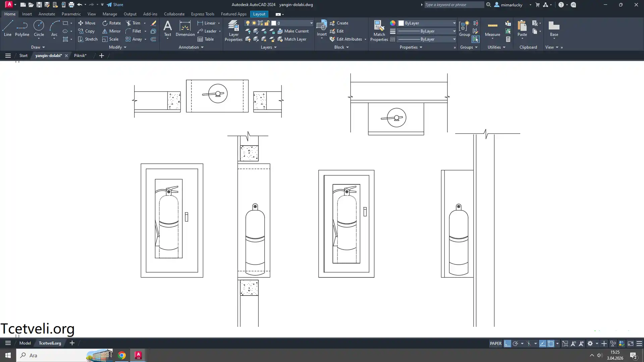The height and width of the screenshot is (362, 644).
Task: Switch to the Piknik* drawing tab
Action: pyautogui.click(x=80, y=56)
